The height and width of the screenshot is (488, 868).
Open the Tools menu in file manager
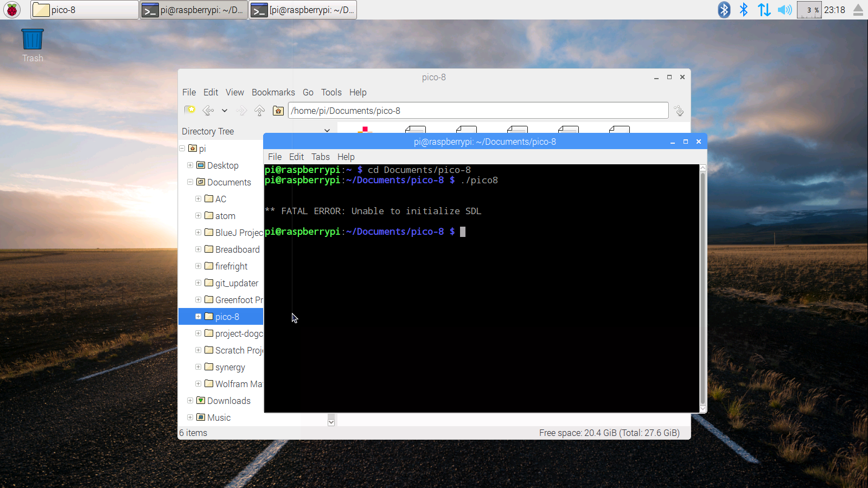[331, 92]
